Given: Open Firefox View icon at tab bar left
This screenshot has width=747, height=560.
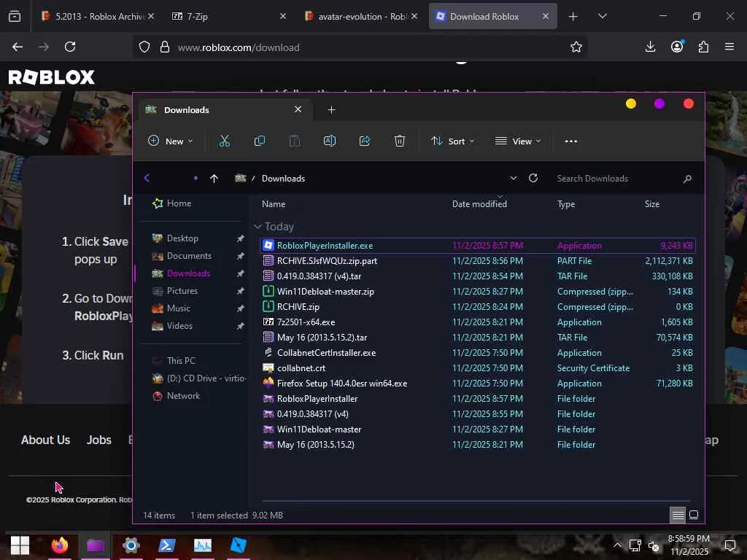Looking at the screenshot, I should 15,16.
